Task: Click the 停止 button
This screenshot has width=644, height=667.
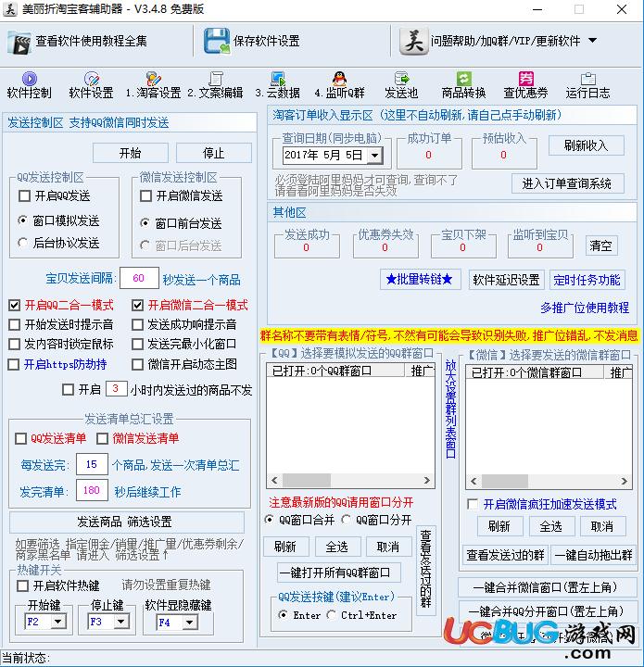Action: 213,153
